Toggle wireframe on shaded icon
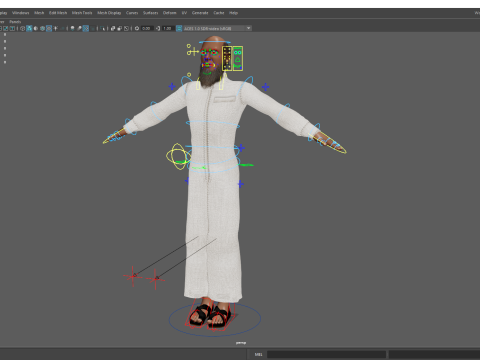Viewport: 480px width, 360px height. [42, 28]
